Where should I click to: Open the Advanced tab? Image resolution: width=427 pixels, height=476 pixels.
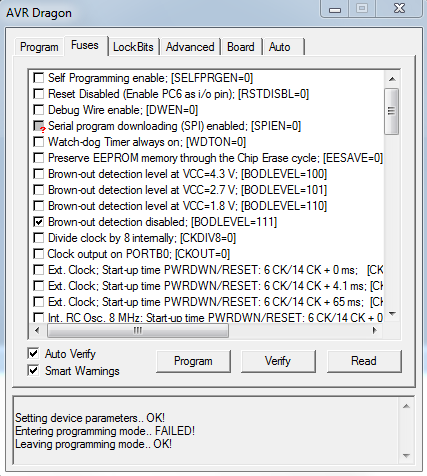190,47
